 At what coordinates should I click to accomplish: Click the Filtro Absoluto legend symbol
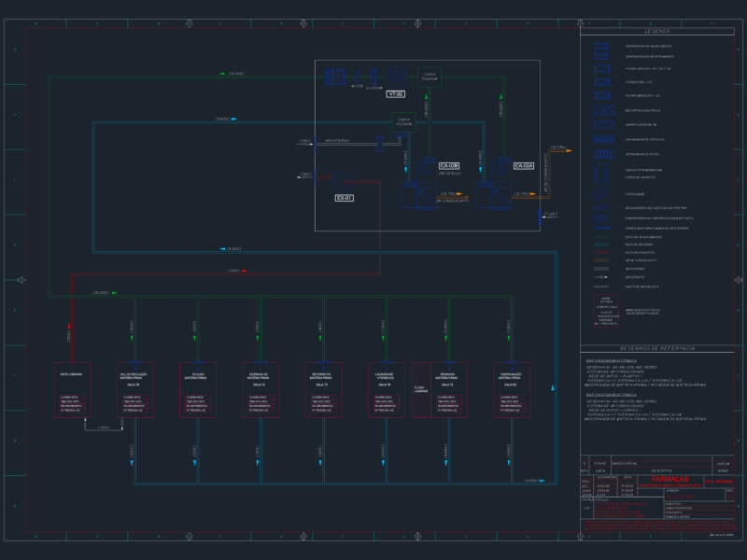tap(601, 95)
